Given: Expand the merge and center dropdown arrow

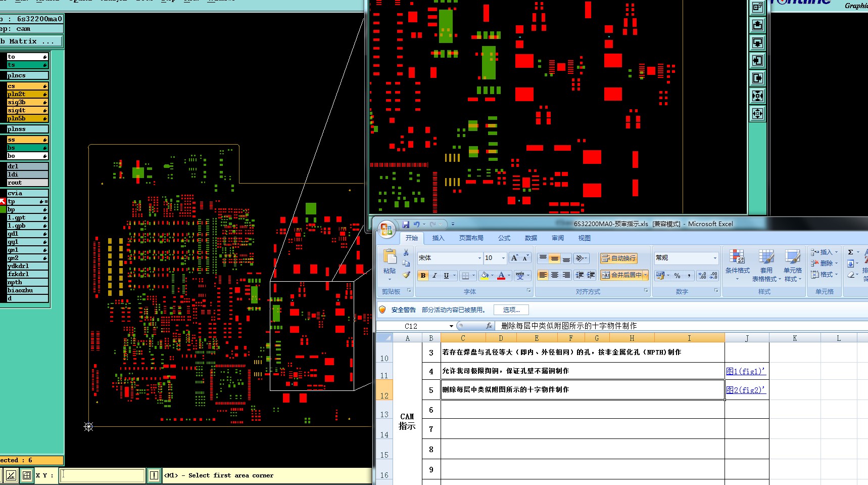Looking at the screenshot, I should tap(645, 275).
